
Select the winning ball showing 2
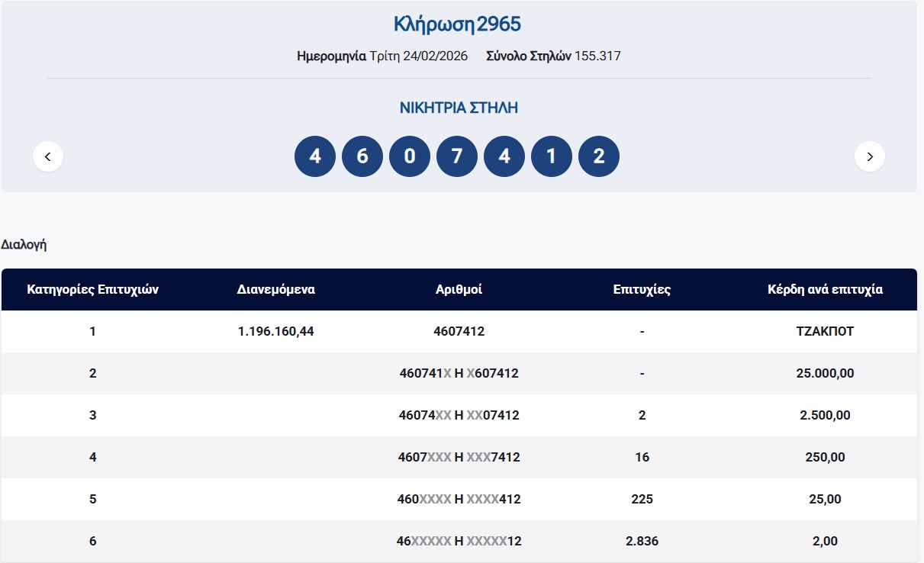(x=599, y=156)
